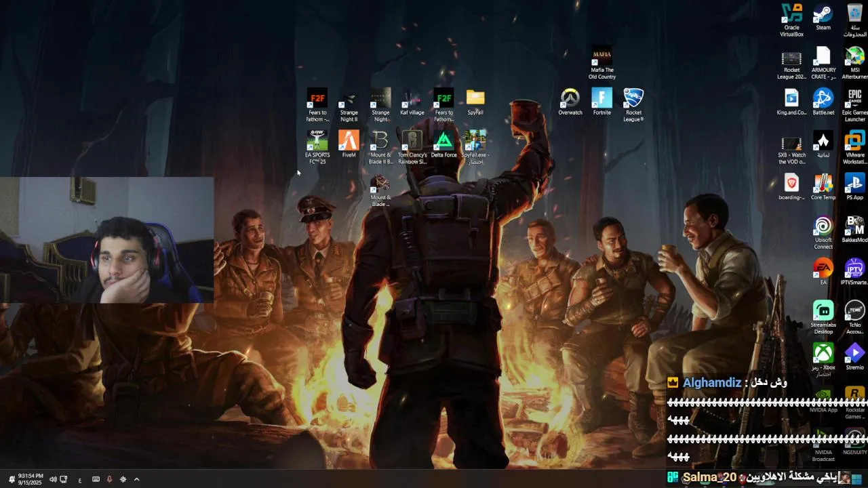Open NVIDIA Broadcast shortcut
Screen dimensions: 868x488
823,445
